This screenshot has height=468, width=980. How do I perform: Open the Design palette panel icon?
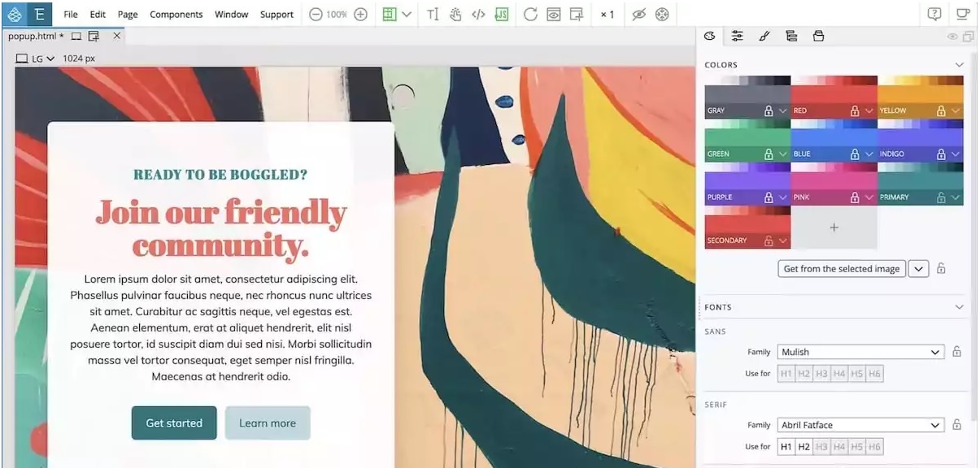coord(708,36)
